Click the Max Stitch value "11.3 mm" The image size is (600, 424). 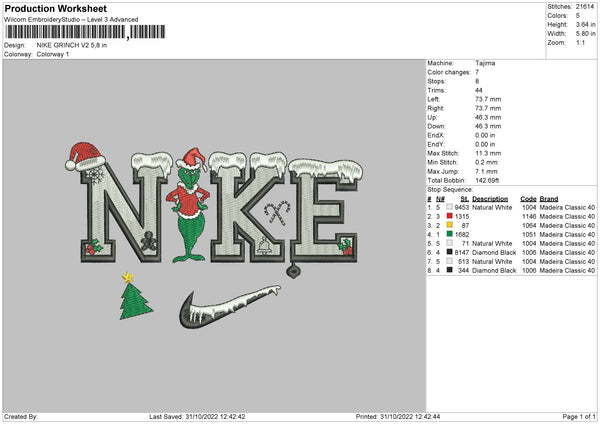pyautogui.click(x=488, y=153)
